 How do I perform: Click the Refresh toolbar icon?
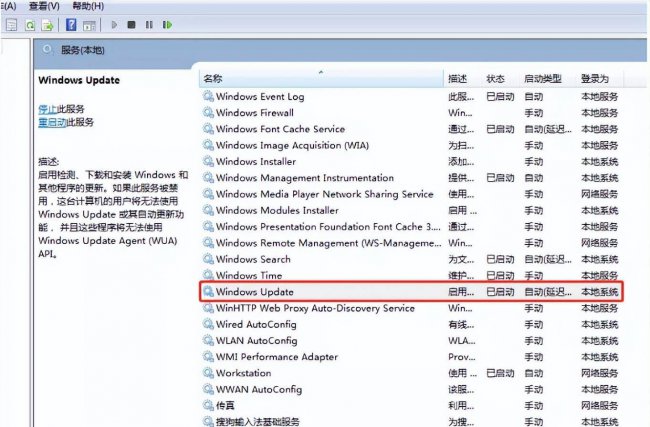coord(30,25)
